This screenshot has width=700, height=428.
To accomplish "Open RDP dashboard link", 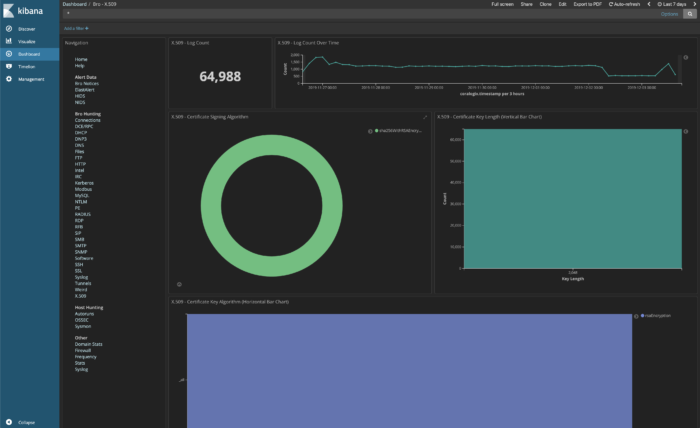I will point(79,220).
